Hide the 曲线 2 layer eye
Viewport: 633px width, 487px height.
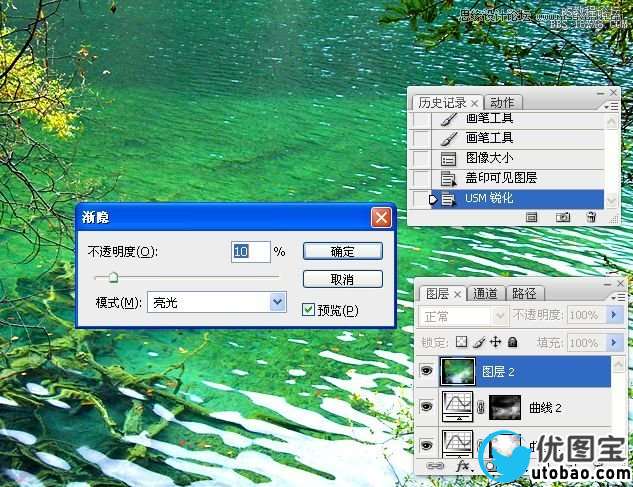(426, 406)
